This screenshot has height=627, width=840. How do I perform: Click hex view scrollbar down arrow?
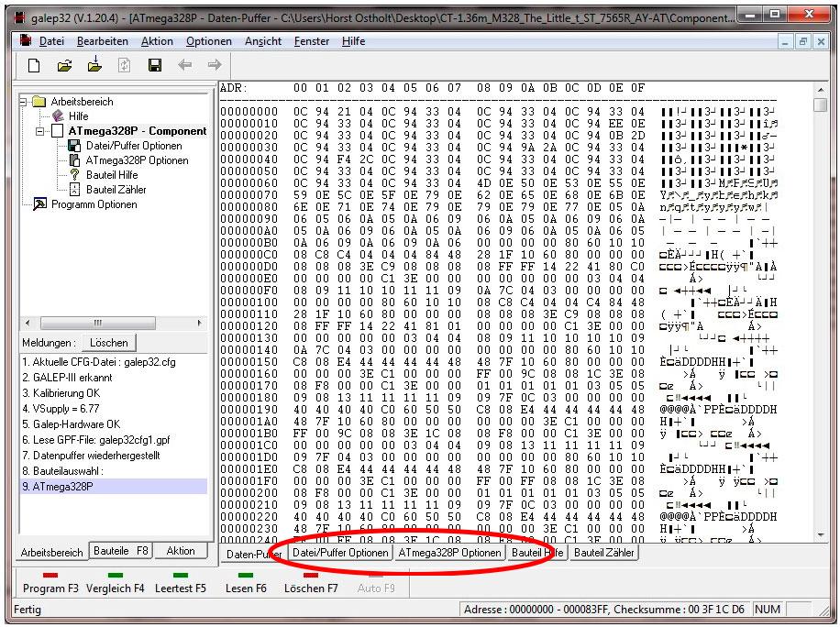(820, 535)
